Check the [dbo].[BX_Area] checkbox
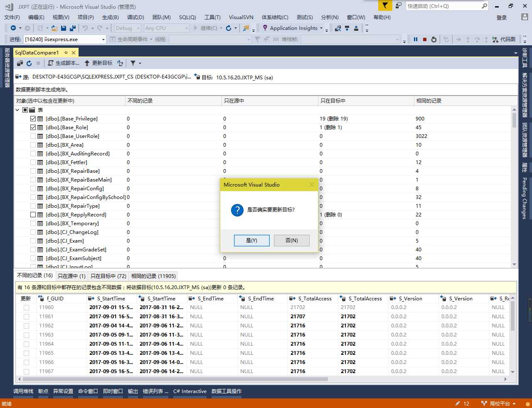Screen dimensions: 532x408 [x=33, y=145]
